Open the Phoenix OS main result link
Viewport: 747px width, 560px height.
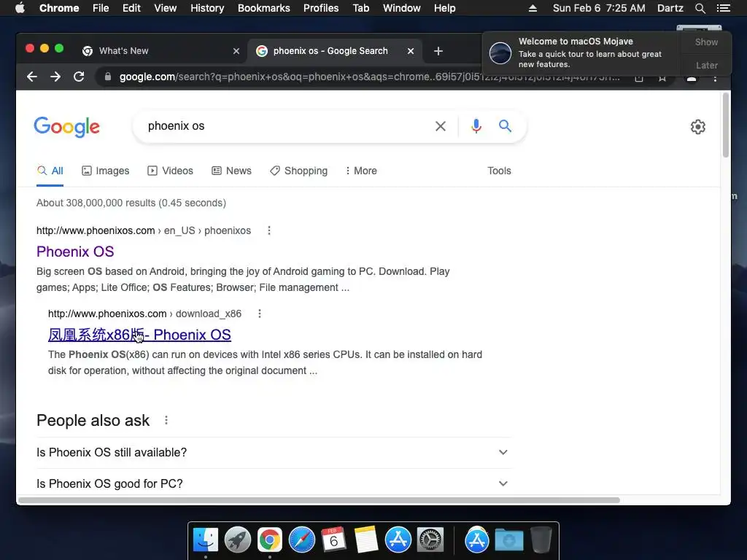pos(75,252)
